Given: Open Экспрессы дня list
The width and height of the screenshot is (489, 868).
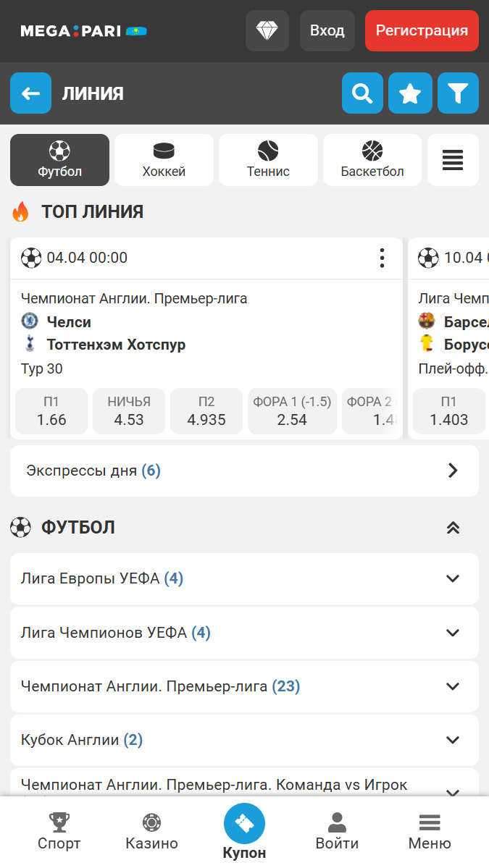Looking at the screenshot, I should [x=244, y=471].
